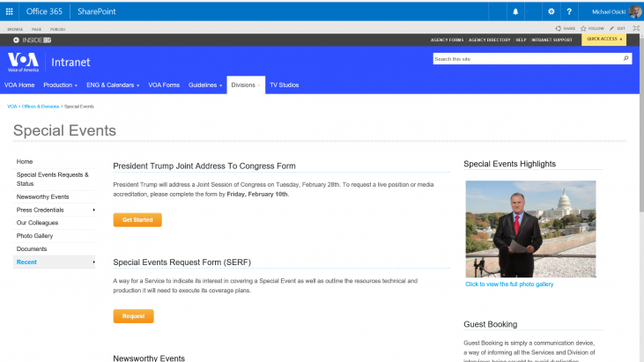Click President Trump Joint Address heading

click(204, 166)
